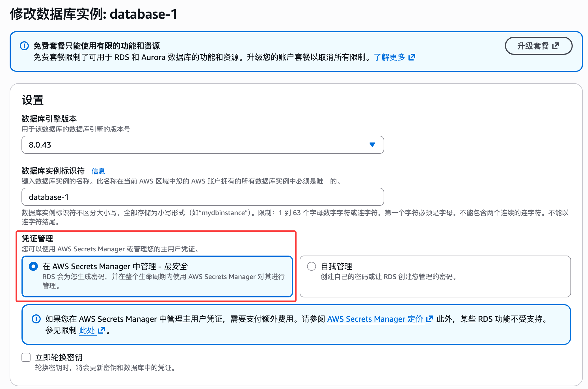Click the dropdown arrow on the engine version selector
Viewport: 588px width, 389px height.
click(x=372, y=145)
